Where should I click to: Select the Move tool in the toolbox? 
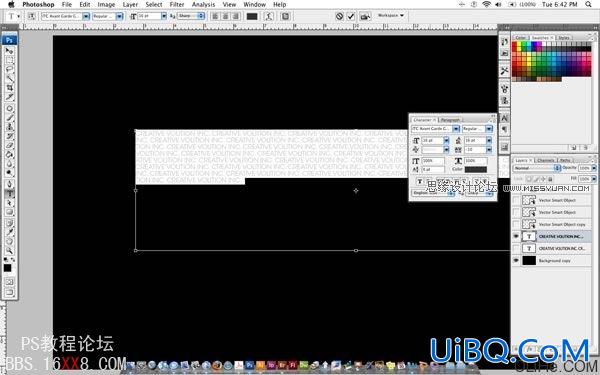pyautogui.click(x=9, y=51)
